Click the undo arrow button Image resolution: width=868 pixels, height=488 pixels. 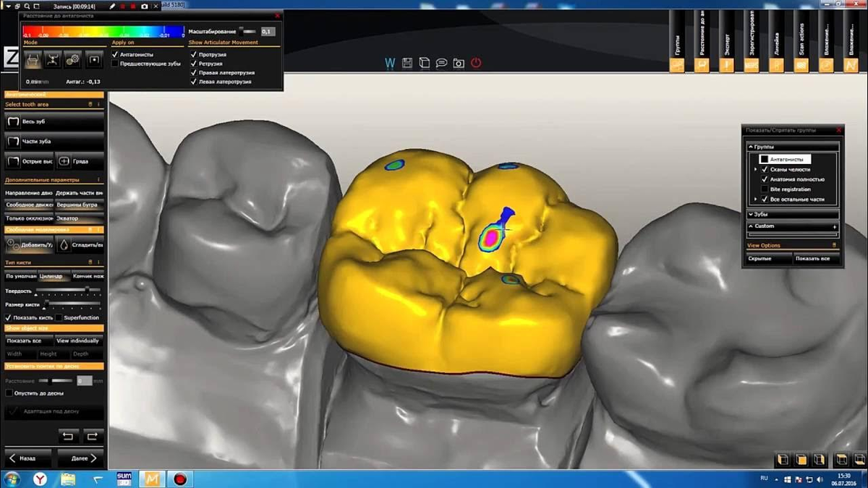(68, 436)
